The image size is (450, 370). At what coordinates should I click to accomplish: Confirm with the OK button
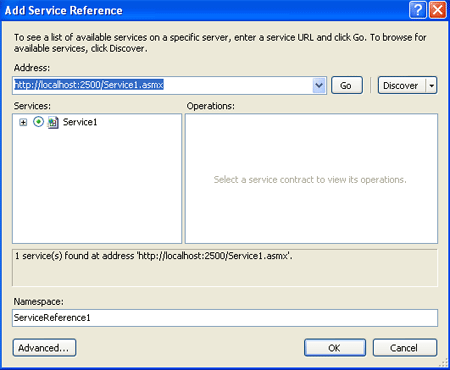pyautogui.click(x=335, y=348)
